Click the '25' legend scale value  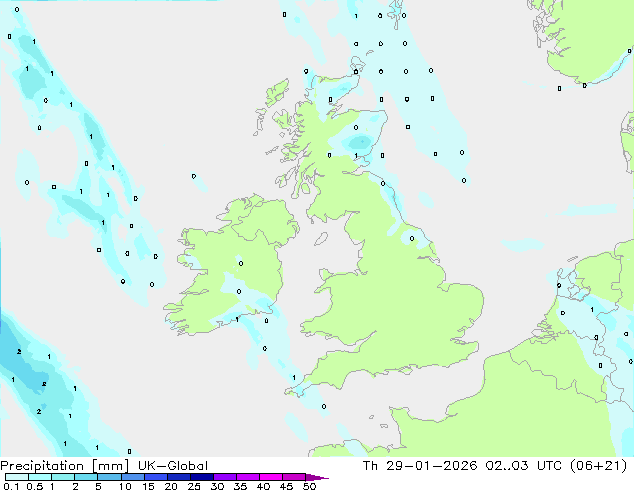pos(194,486)
